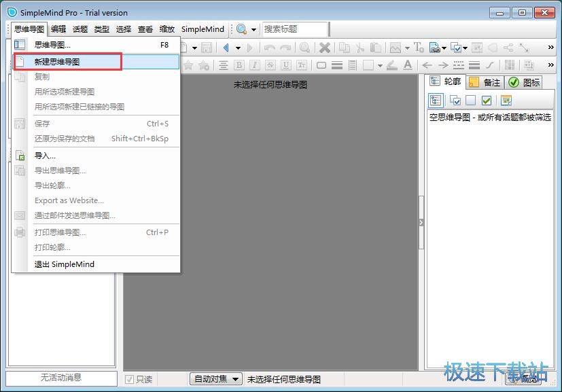
Task: Toggle the unchecked box filter in outline
Action: pyautogui.click(x=471, y=101)
